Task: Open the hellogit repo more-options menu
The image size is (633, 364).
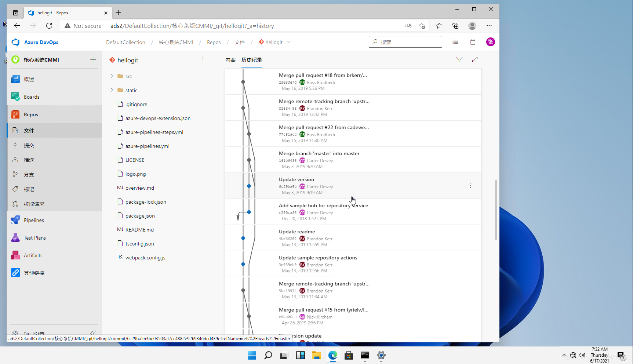Action: (x=203, y=60)
